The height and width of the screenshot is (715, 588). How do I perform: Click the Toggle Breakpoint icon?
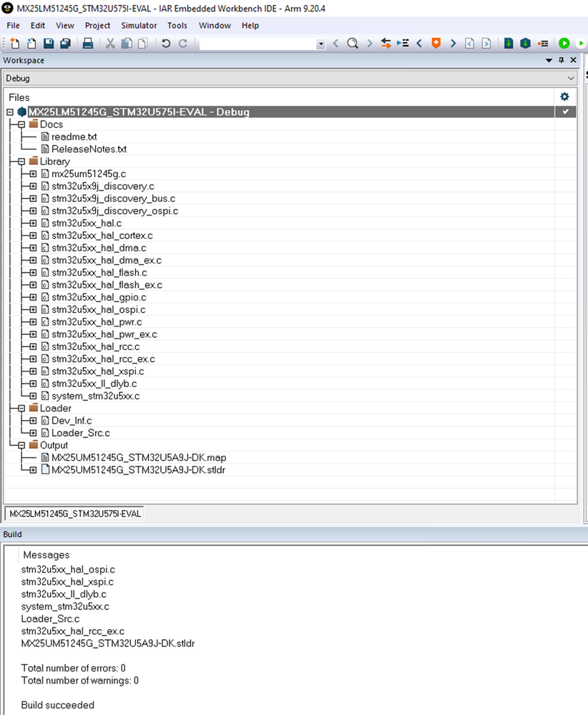[542, 44]
